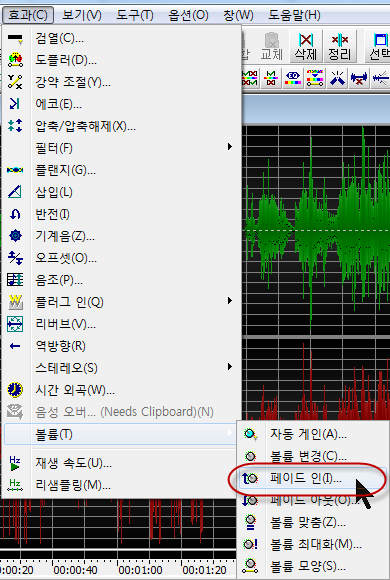Select 음조(P)... effect
Screen dimensions: 390x580
click(122, 280)
